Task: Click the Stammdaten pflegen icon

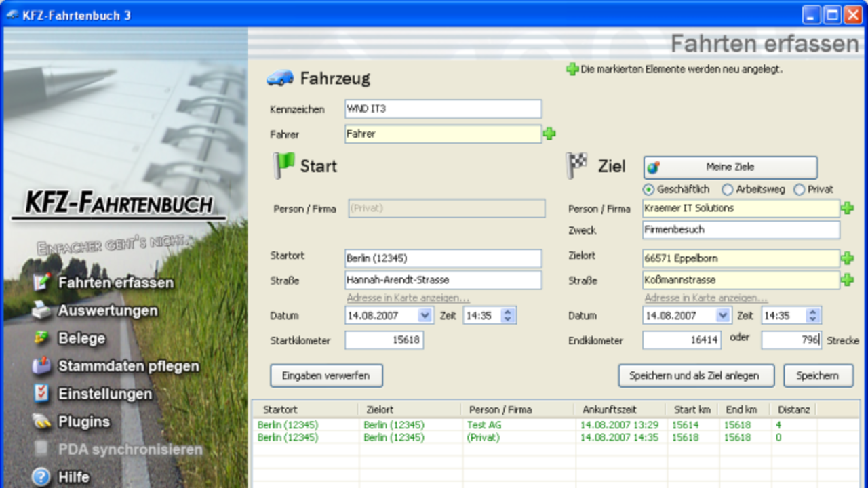Action: pyautogui.click(x=42, y=366)
